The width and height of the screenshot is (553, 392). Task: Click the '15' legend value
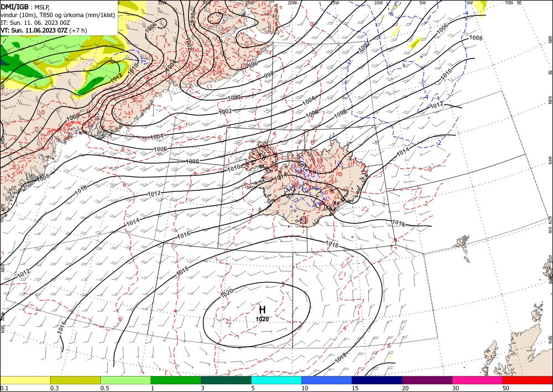click(355, 388)
